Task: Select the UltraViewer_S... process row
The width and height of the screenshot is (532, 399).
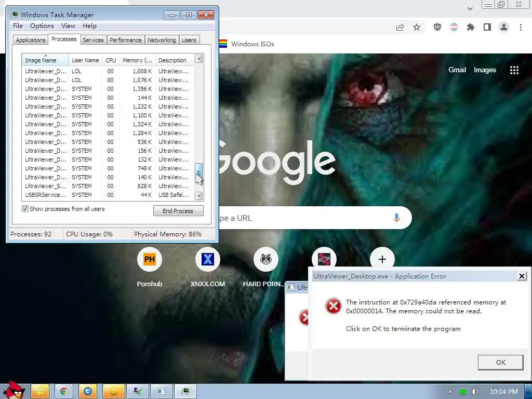Action: (108, 186)
